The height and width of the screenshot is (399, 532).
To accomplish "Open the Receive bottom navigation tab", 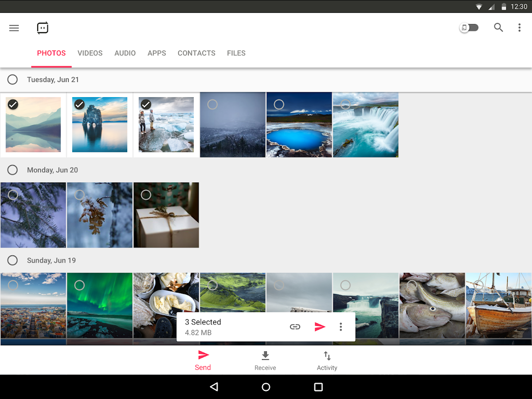I will 265,360.
